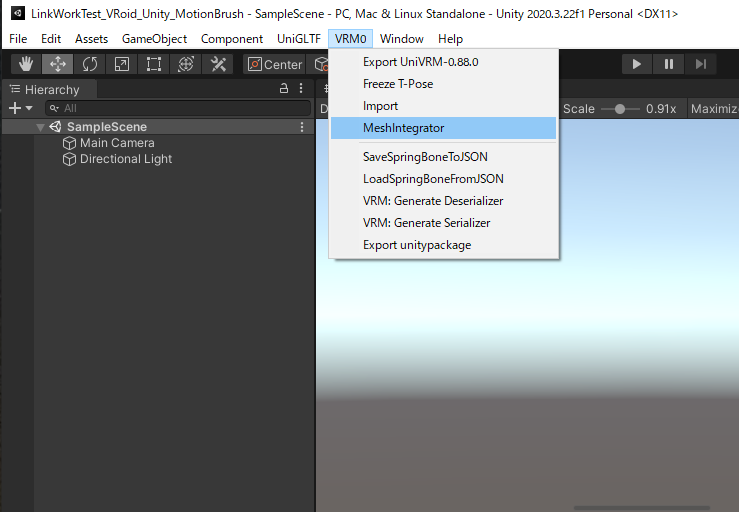Select the Move tool
This screenshot has width=739, height=512.
click(58, 64)
